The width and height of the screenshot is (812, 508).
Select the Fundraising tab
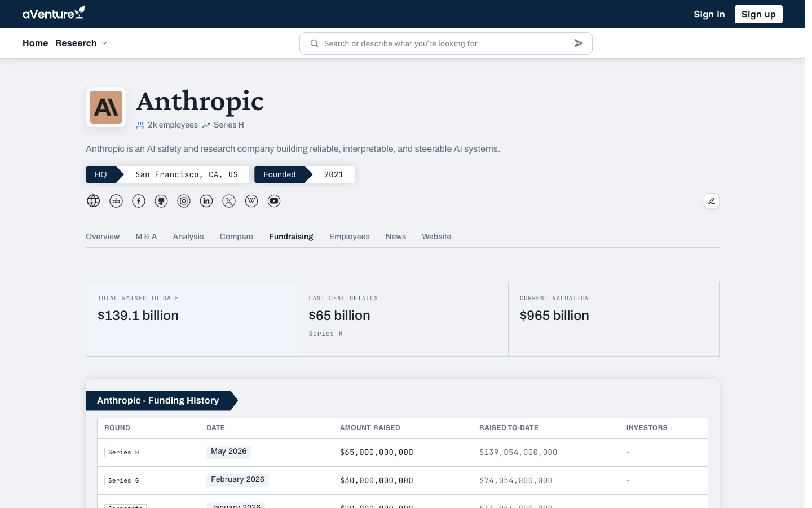click(x=291, y=237)
